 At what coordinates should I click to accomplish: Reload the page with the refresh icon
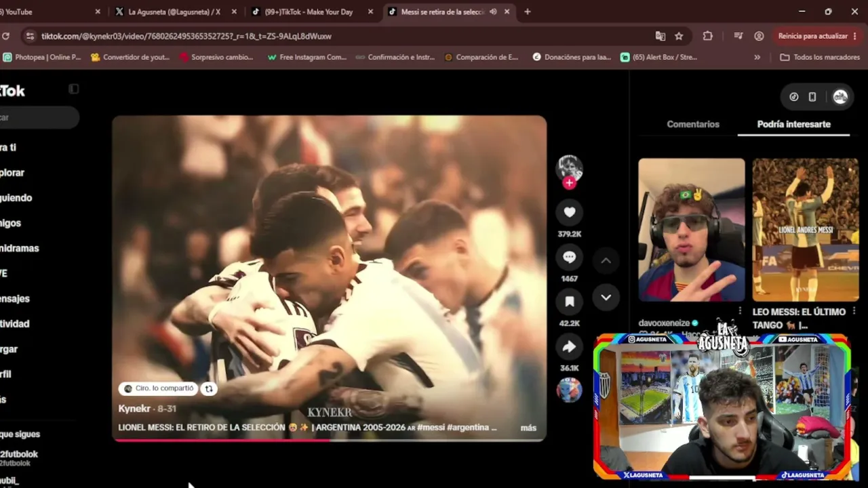coord(5,36)
